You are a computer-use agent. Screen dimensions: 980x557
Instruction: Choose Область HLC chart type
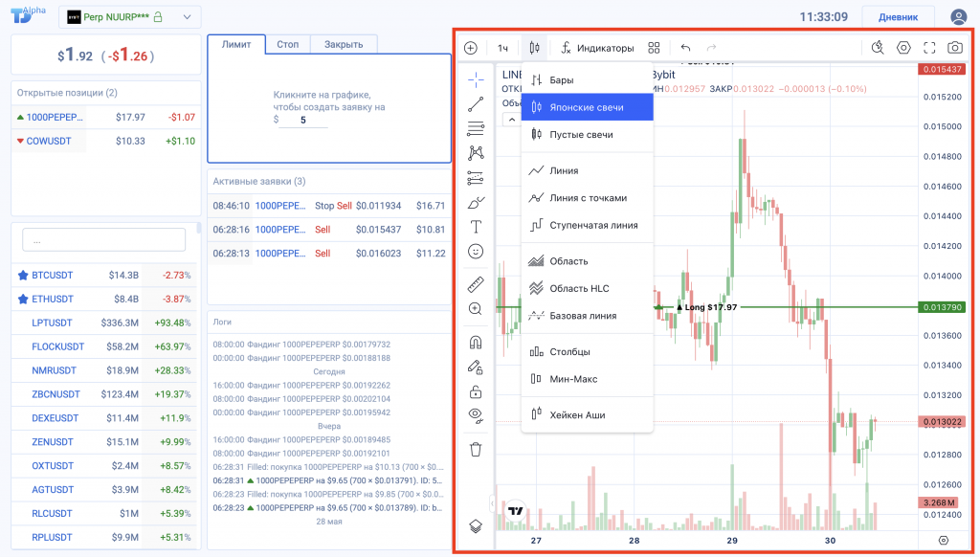[x=588, y=289]
